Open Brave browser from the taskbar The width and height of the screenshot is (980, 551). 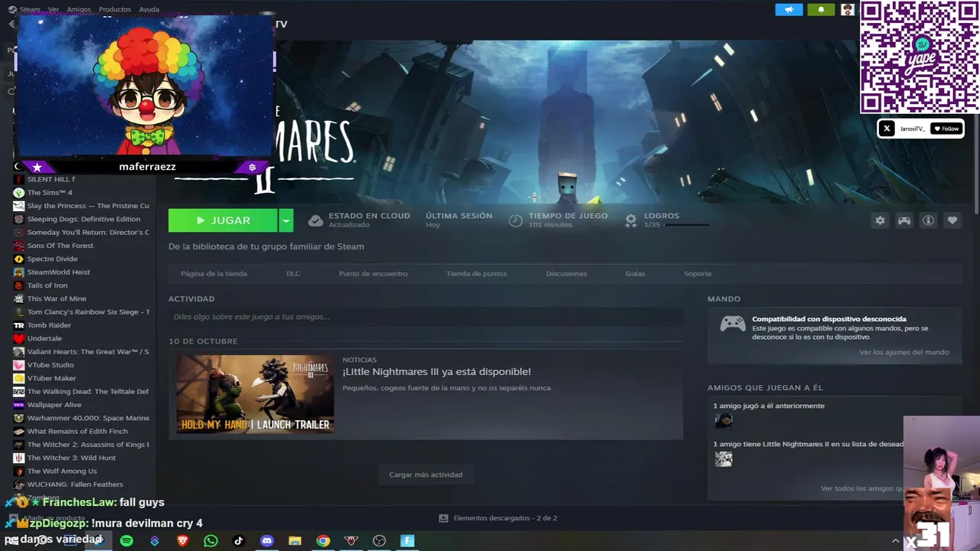(x=182, y=540)
